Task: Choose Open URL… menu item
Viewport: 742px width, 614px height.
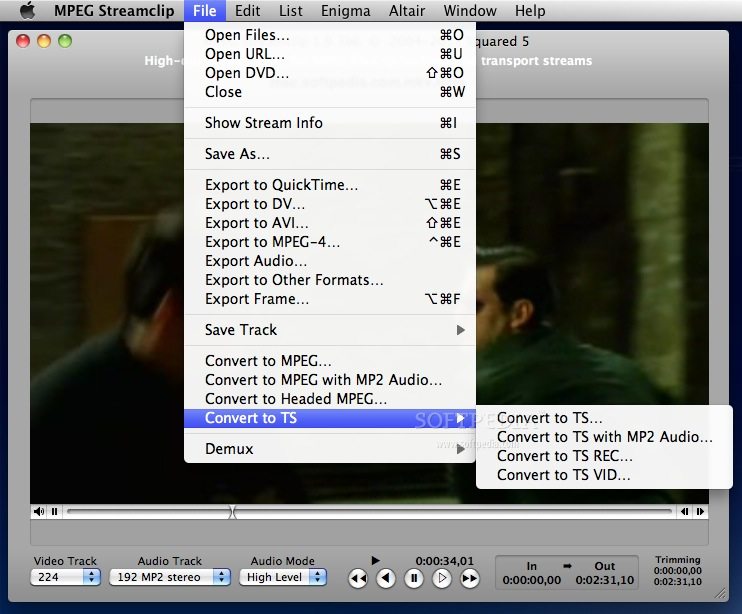Action: pyautogui.click(x=330, y=54)
